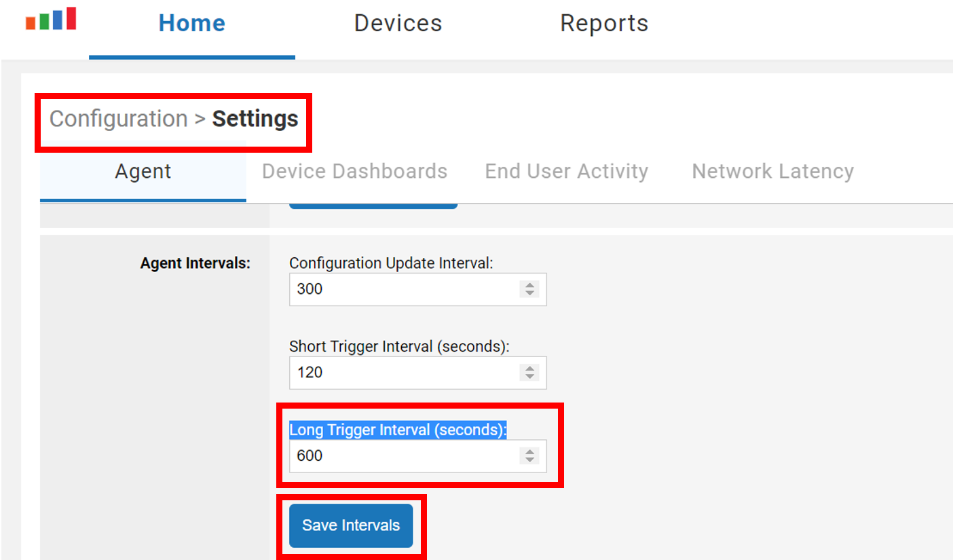Open the Reports navigation tab

(x=604, y=24)
